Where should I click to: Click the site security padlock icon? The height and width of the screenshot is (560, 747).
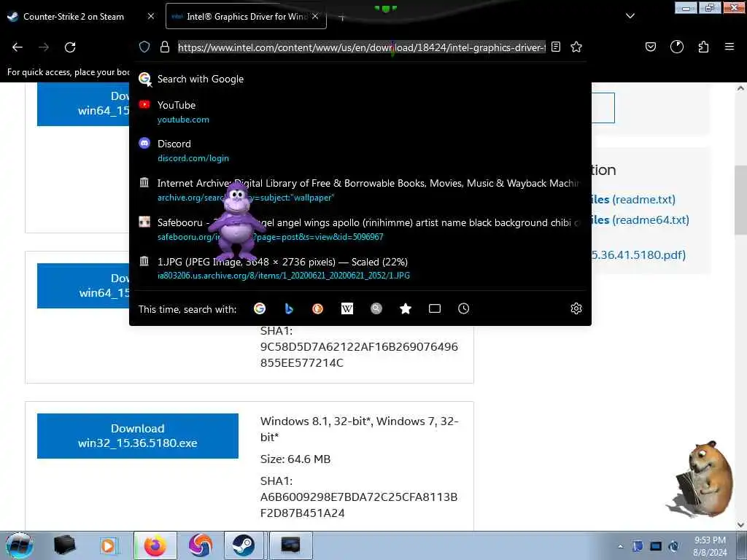[165, 47]
